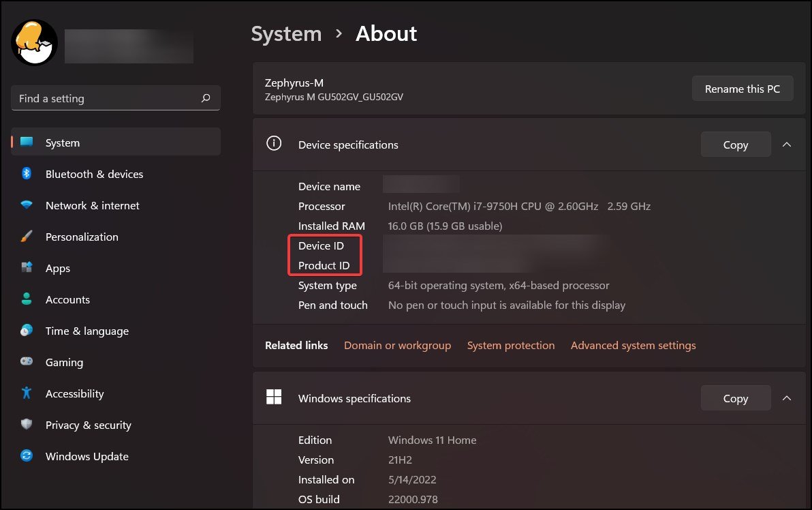Open Accessibility settings
Viewport: 812px width, 510px height.
click(x=116, y=393)
